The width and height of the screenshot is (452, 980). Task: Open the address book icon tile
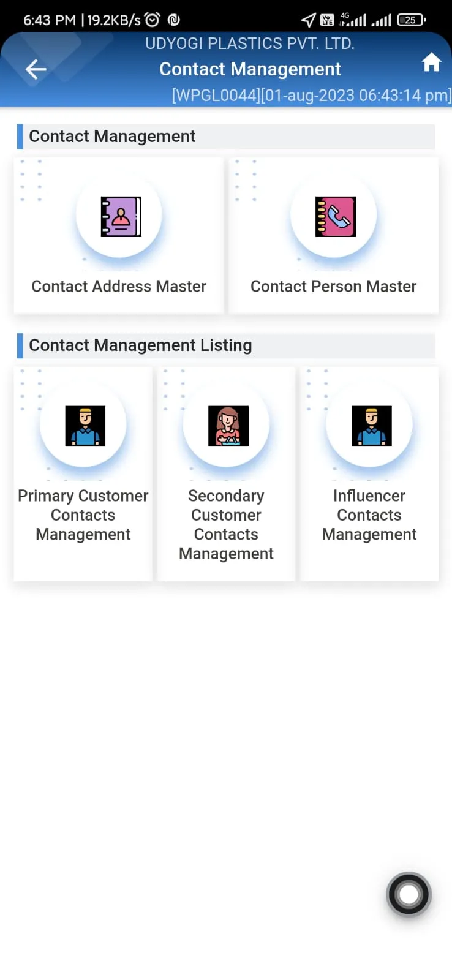(x=121, y=216)
